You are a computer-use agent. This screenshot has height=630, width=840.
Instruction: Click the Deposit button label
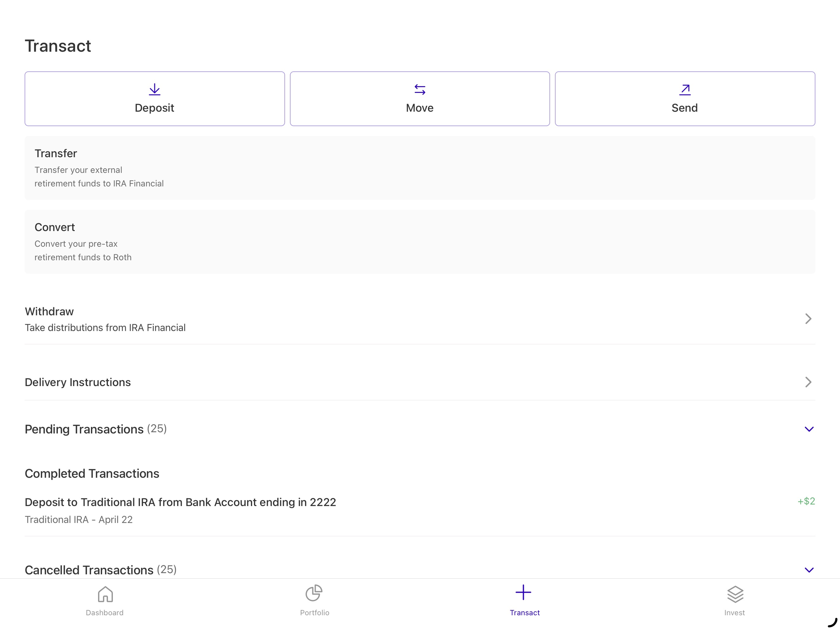coord(155,108)
